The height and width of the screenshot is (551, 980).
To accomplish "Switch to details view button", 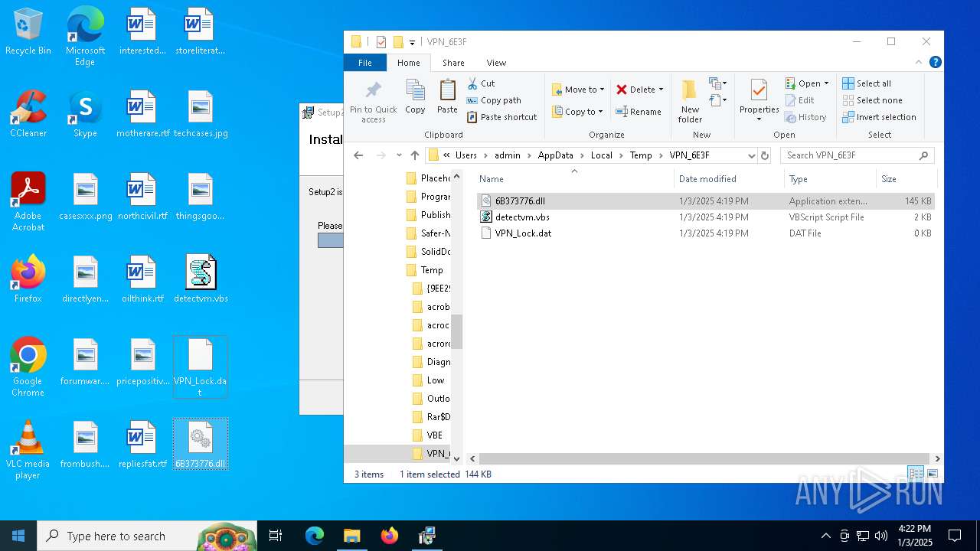I will click(915, 474).
